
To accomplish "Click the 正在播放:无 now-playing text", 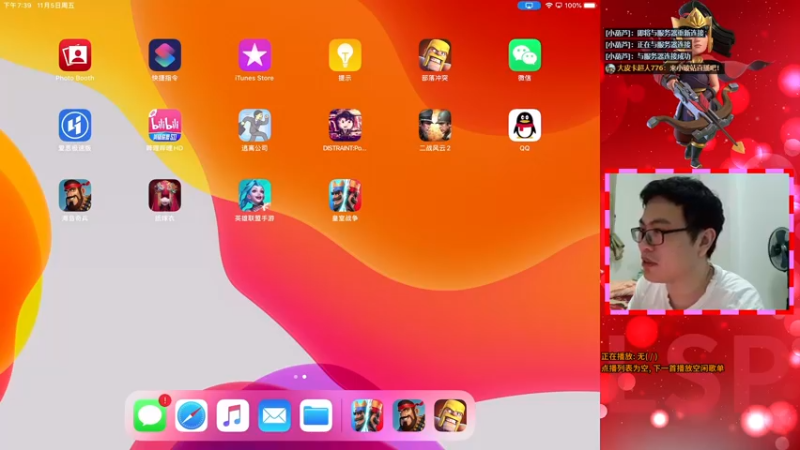I will 629,356.
